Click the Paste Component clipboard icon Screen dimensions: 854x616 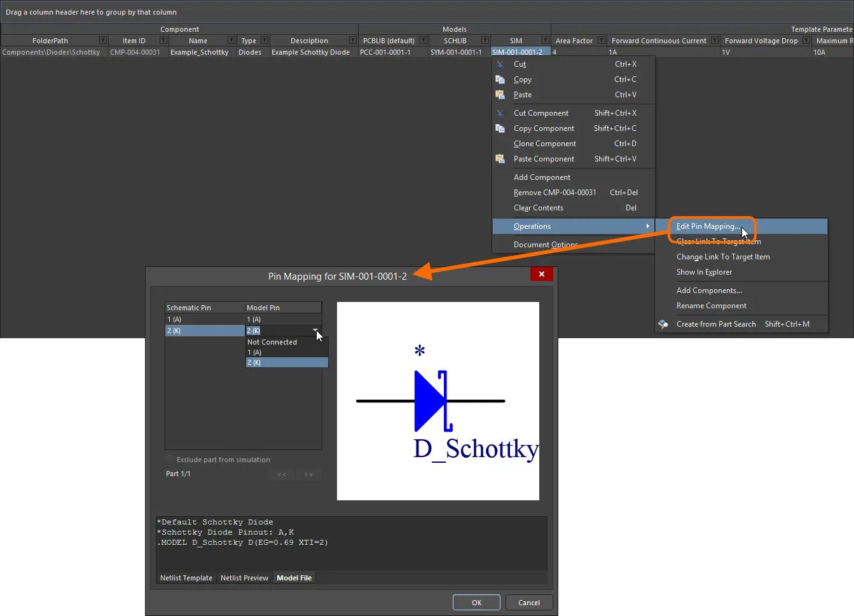click(x=500, y=158)
